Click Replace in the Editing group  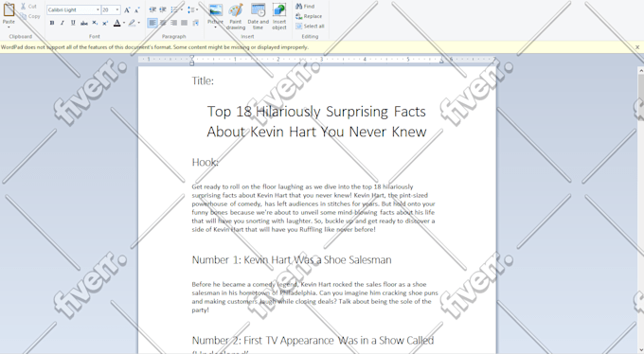tap(309, 16)
